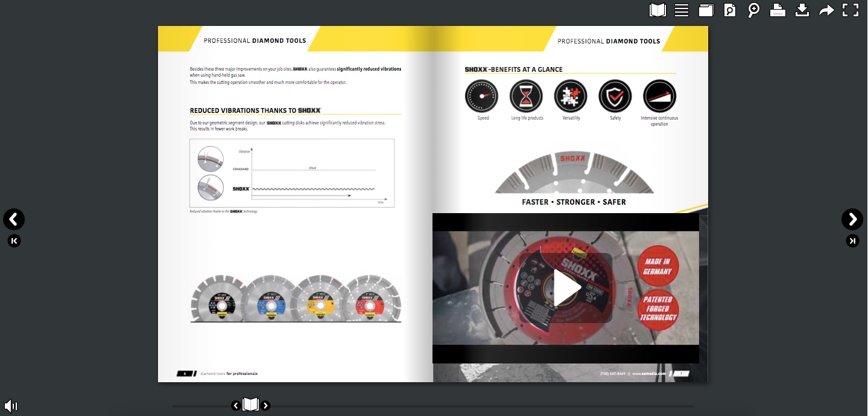Viewport: 868px width, 416px height.
Task: Click the "REDUCED VIBRATIONS THANKS TO SHOXX" heading
Action: coord(255,110)
